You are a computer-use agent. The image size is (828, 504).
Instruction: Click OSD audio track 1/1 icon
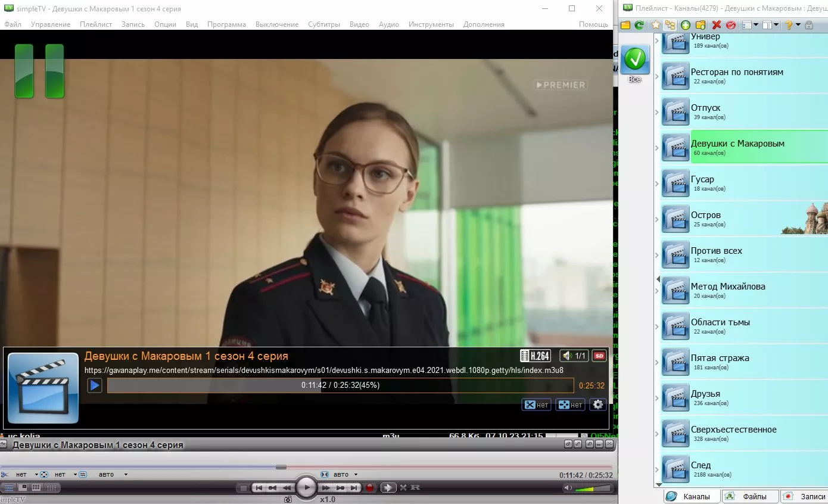[574, 356]
